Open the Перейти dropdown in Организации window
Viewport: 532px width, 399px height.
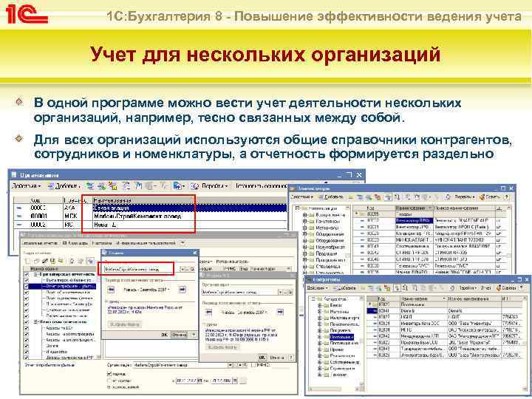pyautogui.click(x=215, y=186)
